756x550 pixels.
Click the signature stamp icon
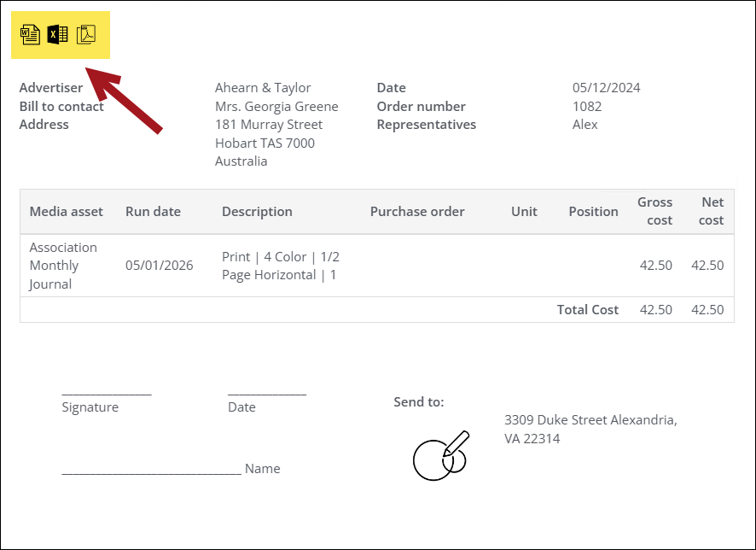tap(441, 456)
